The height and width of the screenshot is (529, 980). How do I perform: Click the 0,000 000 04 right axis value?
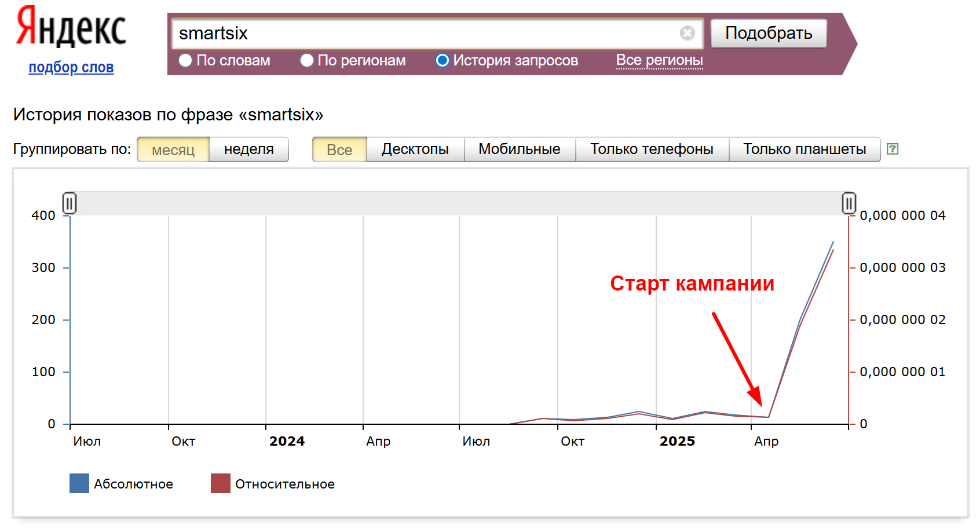tap(902, 215)
